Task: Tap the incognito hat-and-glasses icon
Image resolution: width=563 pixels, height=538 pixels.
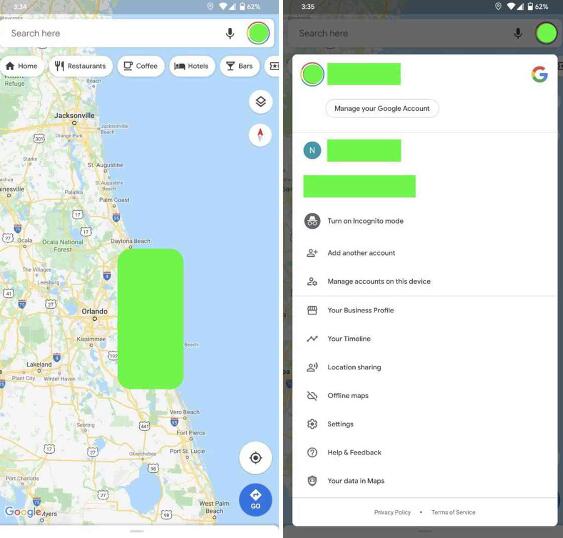Action: coord(312,221)
